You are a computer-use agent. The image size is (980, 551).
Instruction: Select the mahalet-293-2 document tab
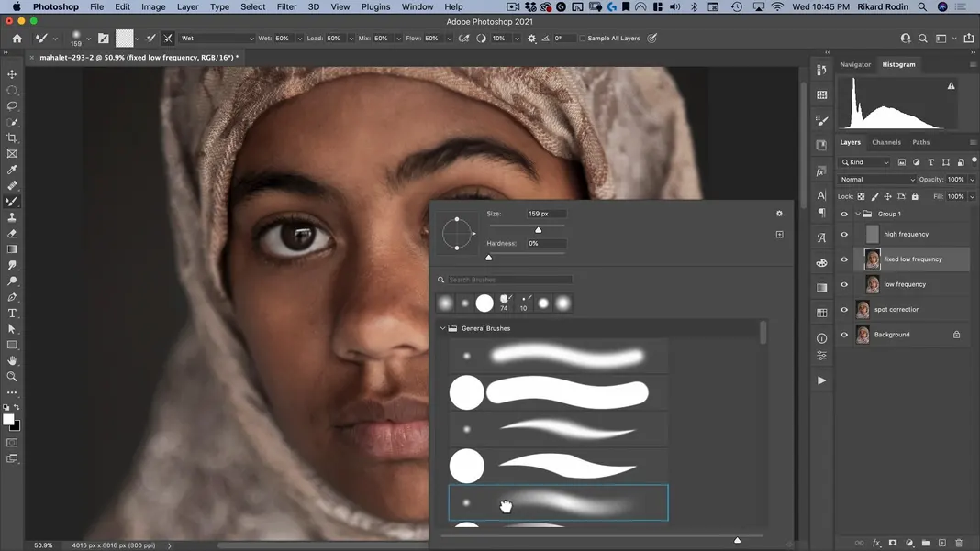tap(139, 58)
